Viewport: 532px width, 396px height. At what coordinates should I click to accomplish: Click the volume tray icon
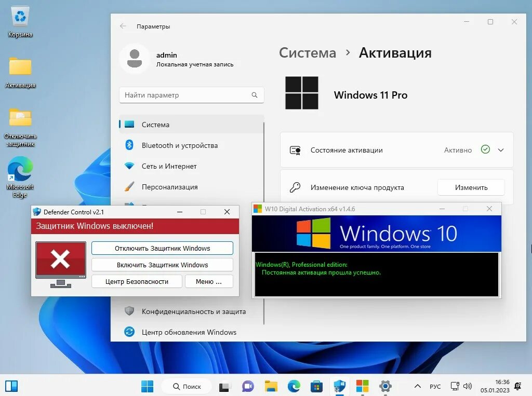[467, 386]
